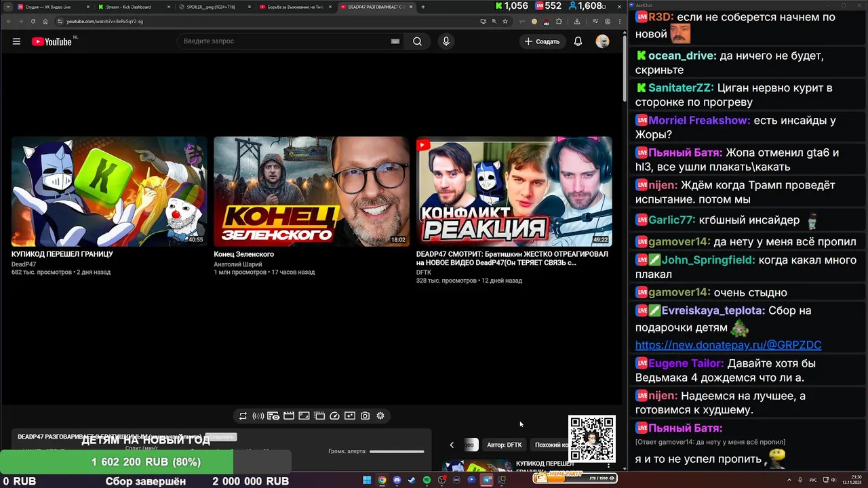Click the Kick viewer count 1,056
The image size is (868, 488).
tap(511, 6)
